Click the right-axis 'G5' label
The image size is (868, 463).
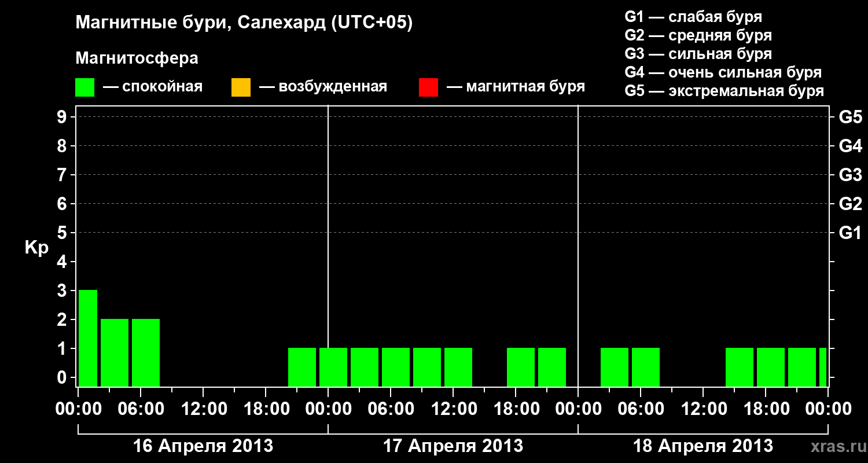coord(850,117)
